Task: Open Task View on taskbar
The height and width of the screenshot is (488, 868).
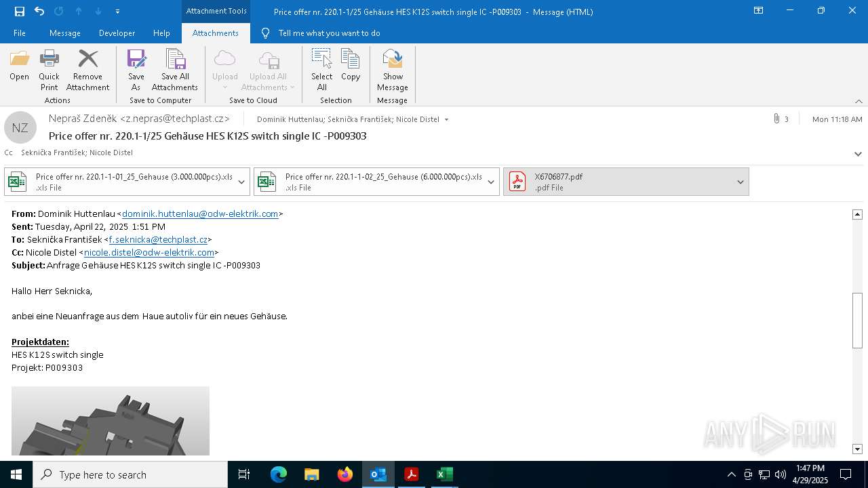Action: click(244, 474)
